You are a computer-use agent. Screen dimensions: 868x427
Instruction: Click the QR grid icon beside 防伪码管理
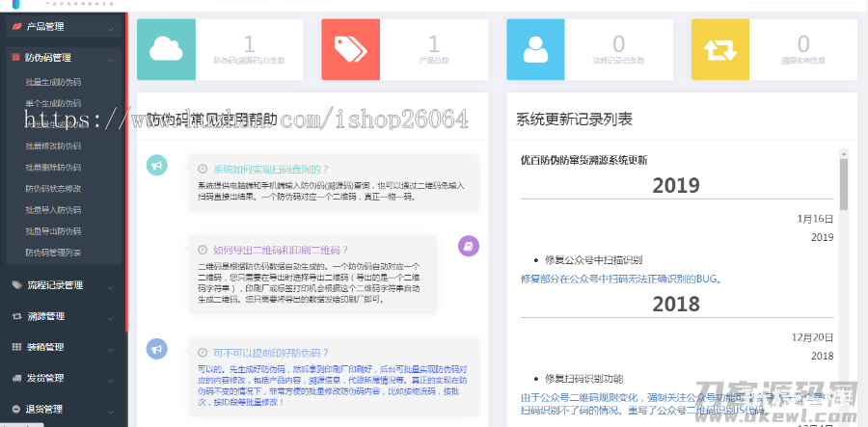15,58
